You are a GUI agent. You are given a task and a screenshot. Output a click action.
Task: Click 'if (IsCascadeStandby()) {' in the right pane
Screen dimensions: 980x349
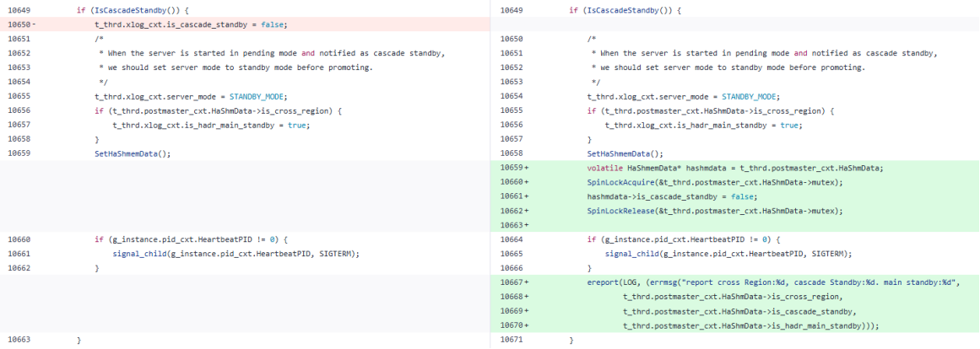tap(625, 11)
